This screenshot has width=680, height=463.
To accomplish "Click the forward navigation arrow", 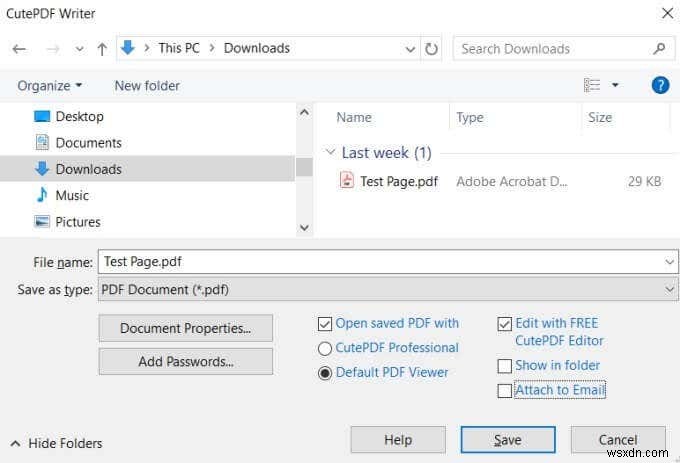I will [52, 49].
